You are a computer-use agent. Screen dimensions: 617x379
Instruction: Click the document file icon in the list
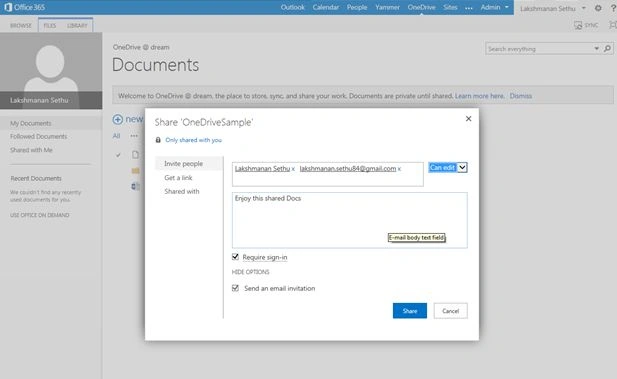tap(135, 155)
